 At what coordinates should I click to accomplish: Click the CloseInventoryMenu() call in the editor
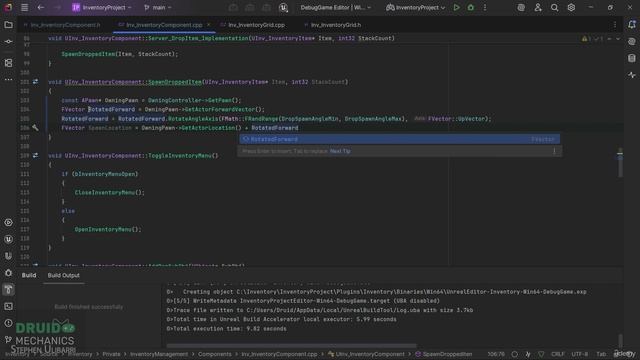pyautogui.click(x=109, y=192)
